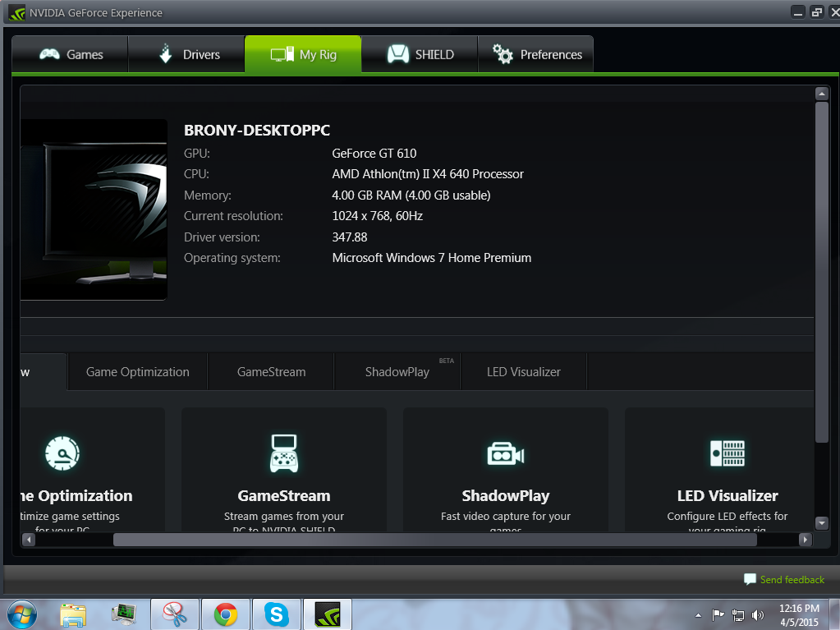The height and width of the screenshot is (630, 840).
Task: Click the horizontal scrollbar thumb
Action: tap(435, 540)
